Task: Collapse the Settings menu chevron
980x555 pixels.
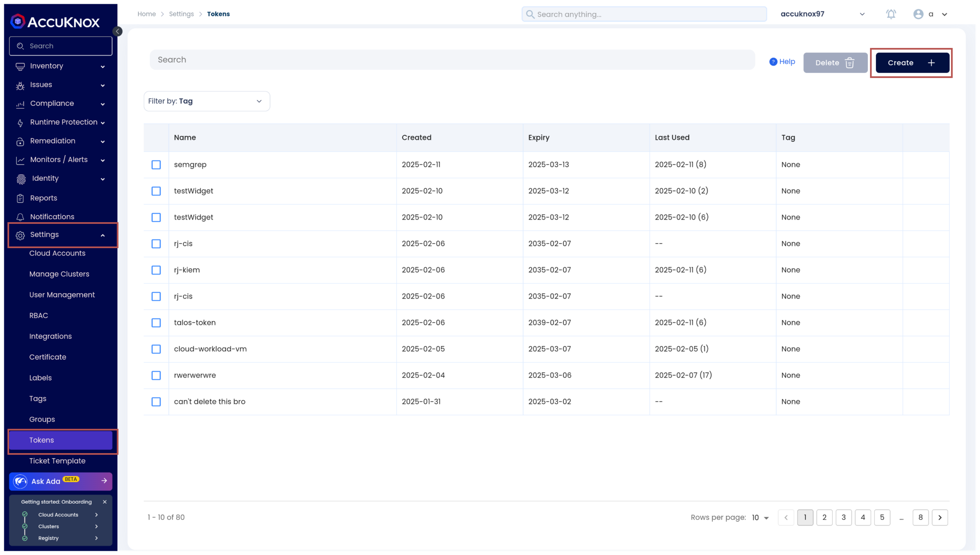Action: [103, 235]
